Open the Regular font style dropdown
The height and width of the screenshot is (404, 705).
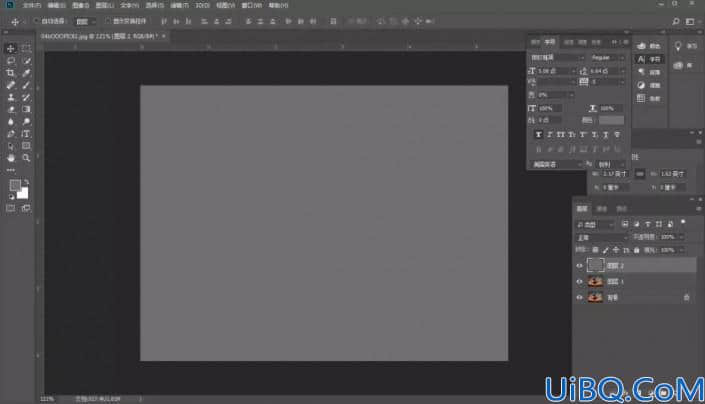[607, 58]
